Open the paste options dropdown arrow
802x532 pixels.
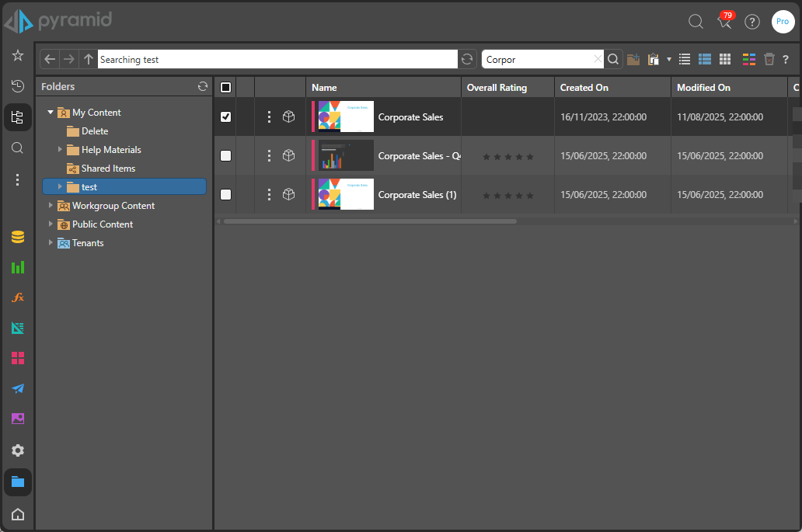[668, 60]
